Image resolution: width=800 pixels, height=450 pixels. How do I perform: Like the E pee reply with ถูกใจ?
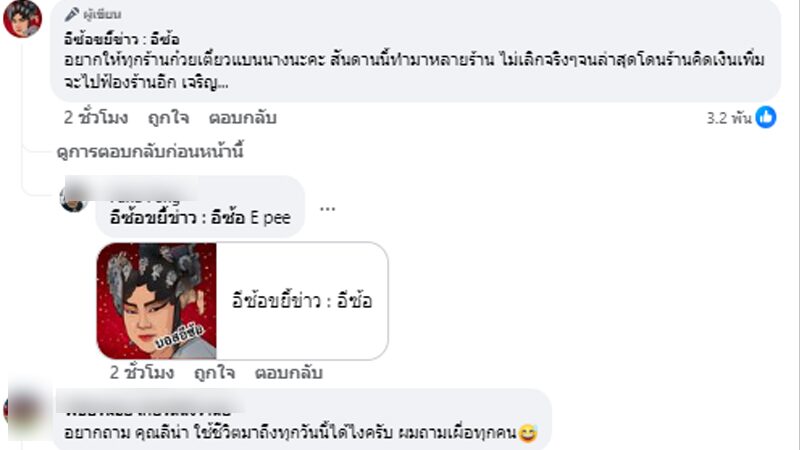coord(214,373)
